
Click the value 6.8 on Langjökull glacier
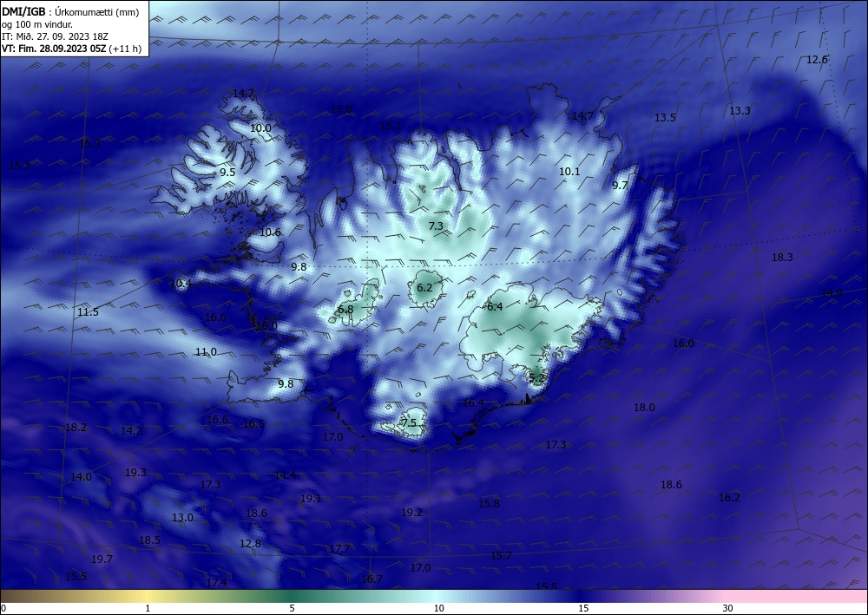[345, 309]
